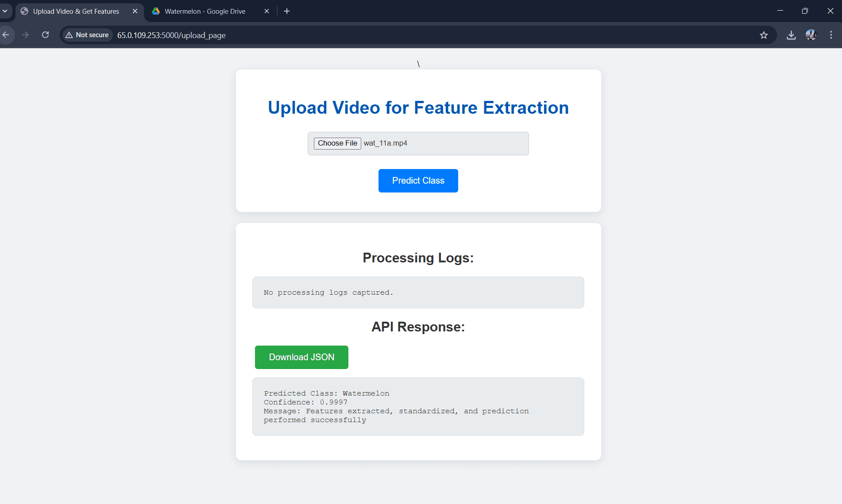Click the Not secure site info chip
Screen dimensions: 842x504
[87, 35]
